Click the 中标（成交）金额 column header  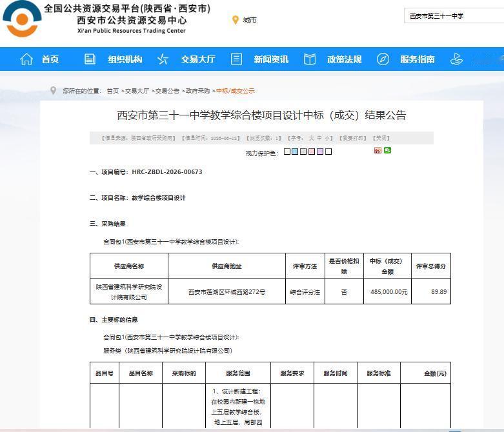click(387, 266)
